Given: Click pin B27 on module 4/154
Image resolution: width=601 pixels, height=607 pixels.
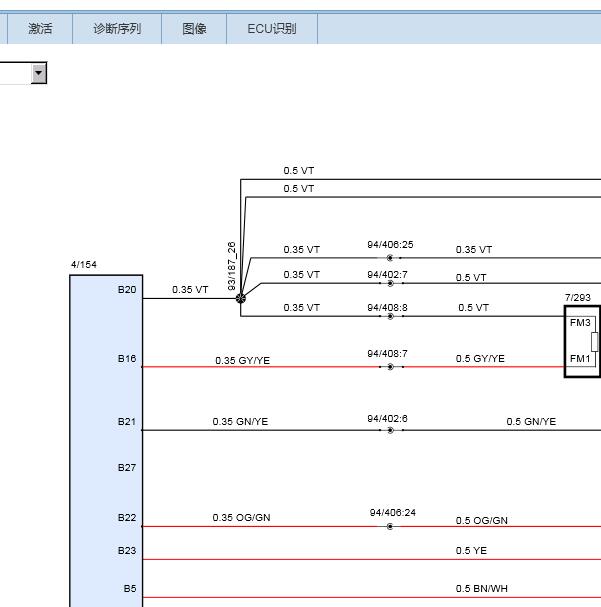Looking at the screenshot, I should coord(127,468).
